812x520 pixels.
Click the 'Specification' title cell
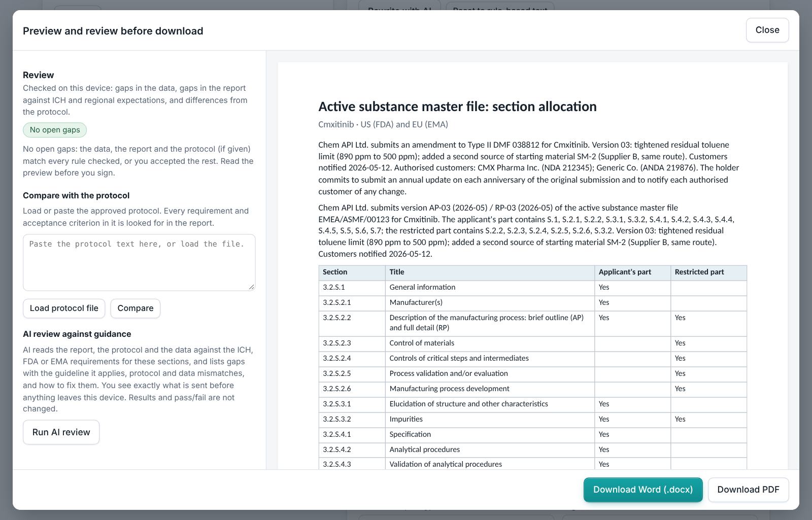(x=490, y=435)
